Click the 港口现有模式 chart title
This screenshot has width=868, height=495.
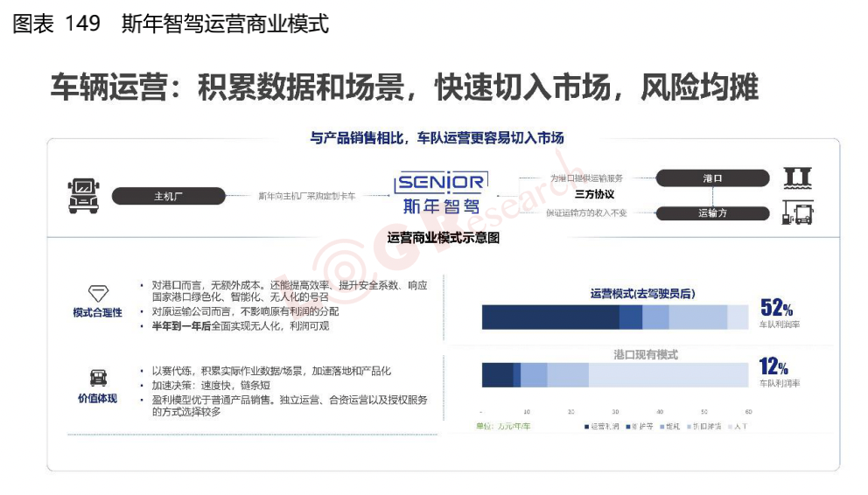tap(646, 354)
